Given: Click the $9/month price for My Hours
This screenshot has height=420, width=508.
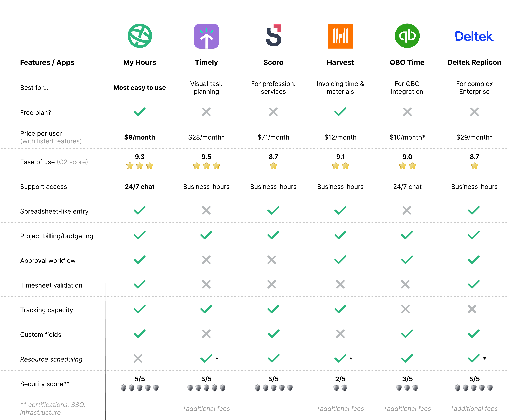Looking at the screenshot, I should click(139, 137).
